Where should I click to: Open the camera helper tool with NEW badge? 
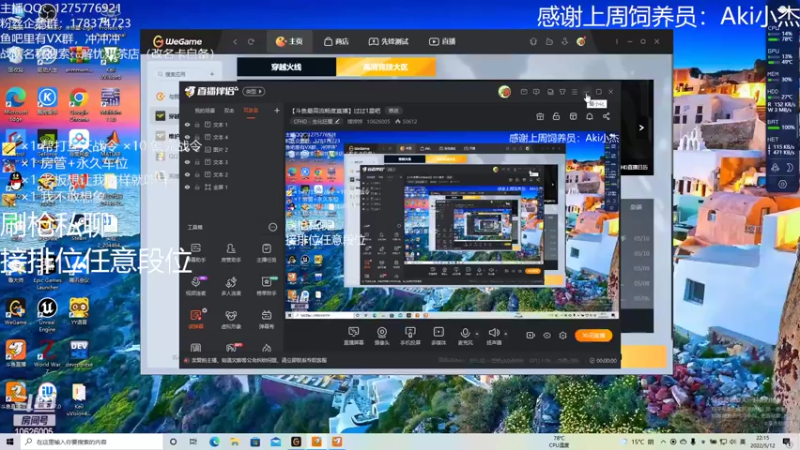(266, 286)
